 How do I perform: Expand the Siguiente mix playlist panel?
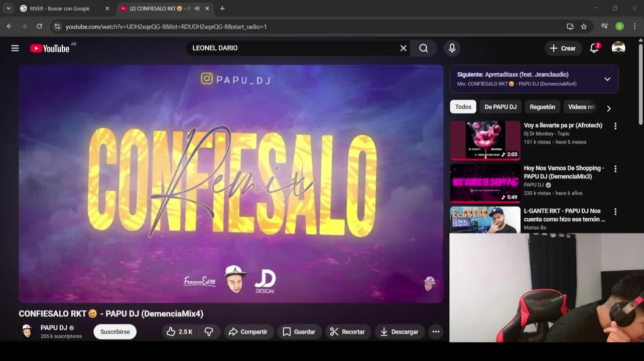(x=607, y=79)
